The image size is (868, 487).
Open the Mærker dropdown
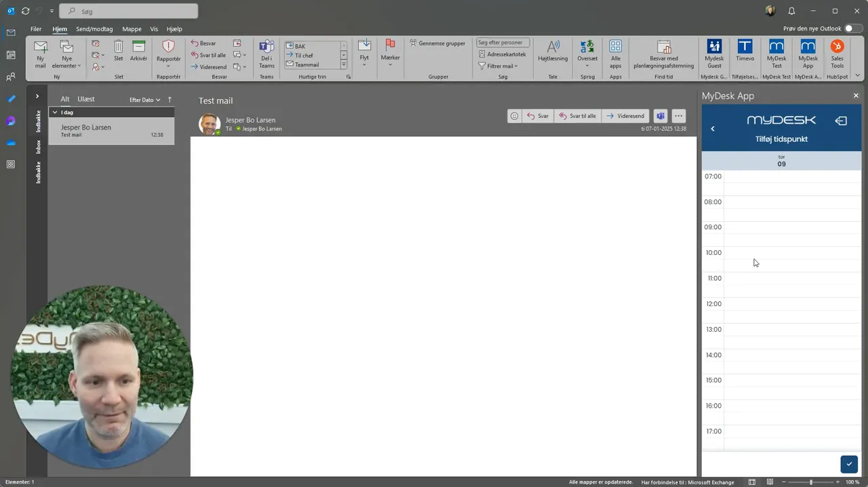click(x=390, y=54)
